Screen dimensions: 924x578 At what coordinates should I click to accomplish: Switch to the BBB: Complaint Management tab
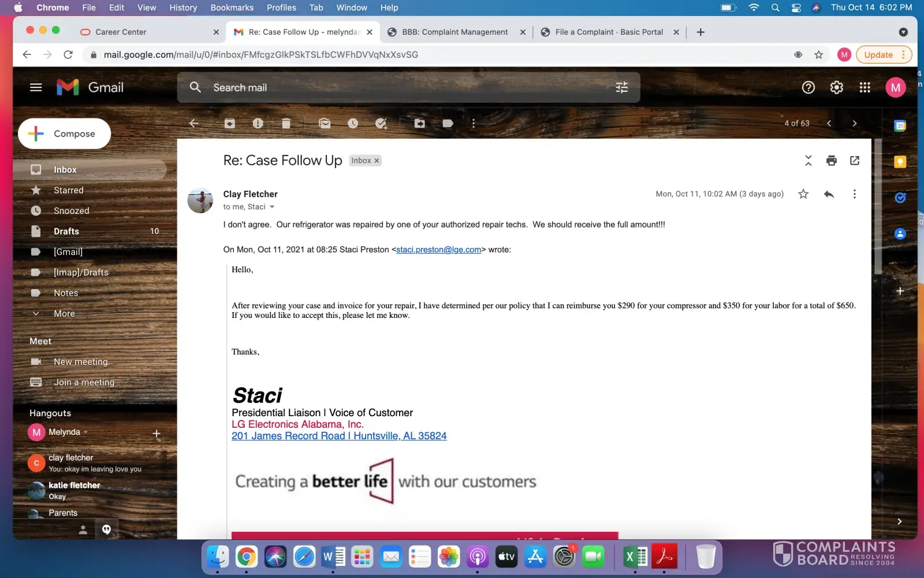[454, 32]
